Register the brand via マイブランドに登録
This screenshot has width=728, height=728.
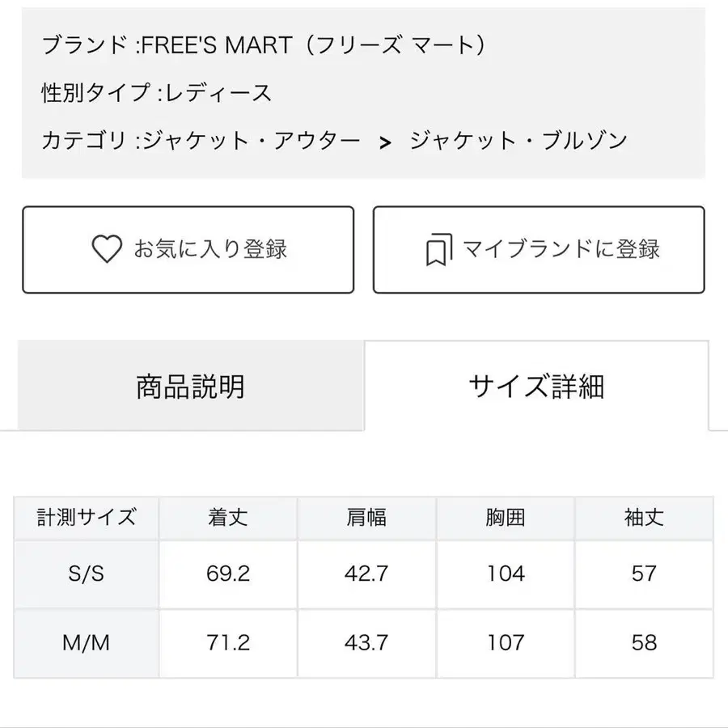click(538, 249)
